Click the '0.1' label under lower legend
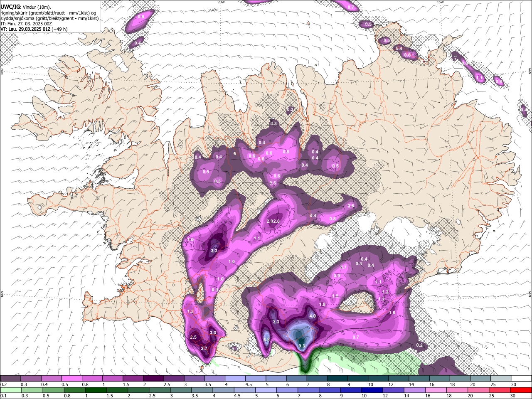 [3, 396]
